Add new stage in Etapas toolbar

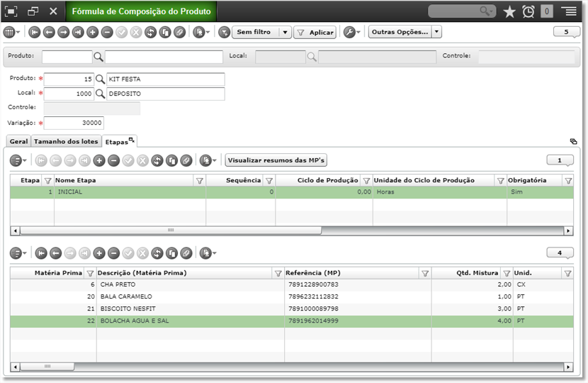[x=99, y=161]
